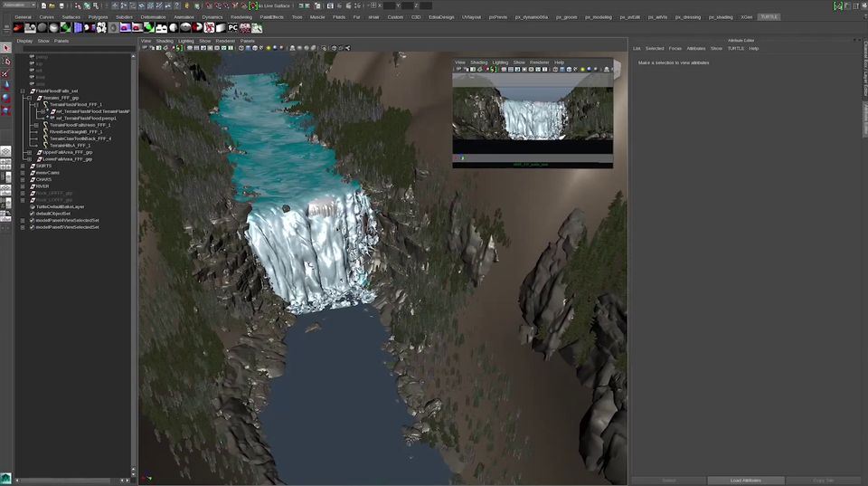
Task: Select TerrainFlashFlood_FFF_1 in outliner
Action: pos(76,104)
